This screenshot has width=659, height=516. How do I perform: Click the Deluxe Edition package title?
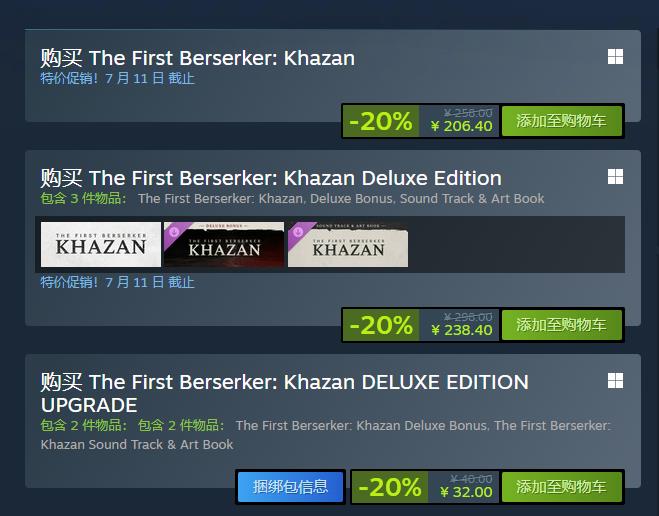pyautogui.click(x=271, y=178)
